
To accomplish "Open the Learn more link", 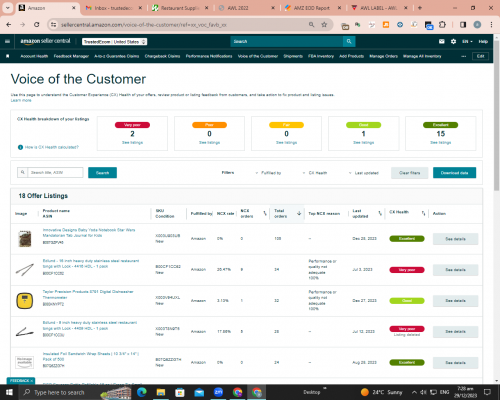I will pyautogui.click(x=21, y=100).
